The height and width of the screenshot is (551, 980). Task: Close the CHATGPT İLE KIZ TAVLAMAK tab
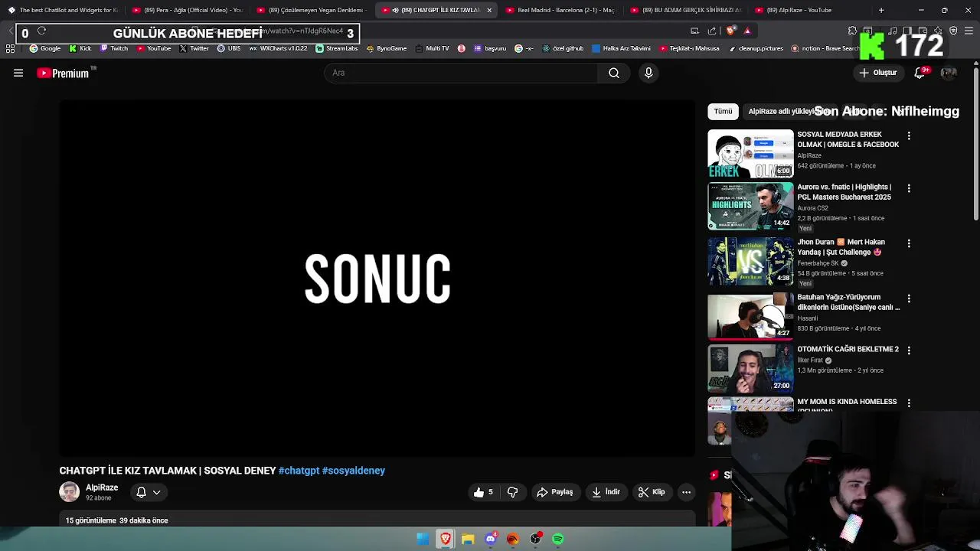pyautogui.click(x=489, y=10)
